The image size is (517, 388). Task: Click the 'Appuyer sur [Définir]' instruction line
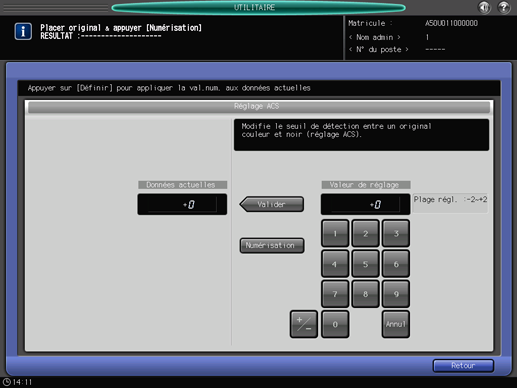[x=169, y=88]
